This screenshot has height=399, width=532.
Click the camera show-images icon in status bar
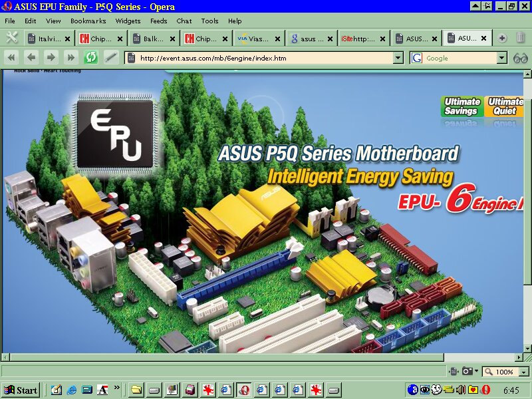click(467, 371)
